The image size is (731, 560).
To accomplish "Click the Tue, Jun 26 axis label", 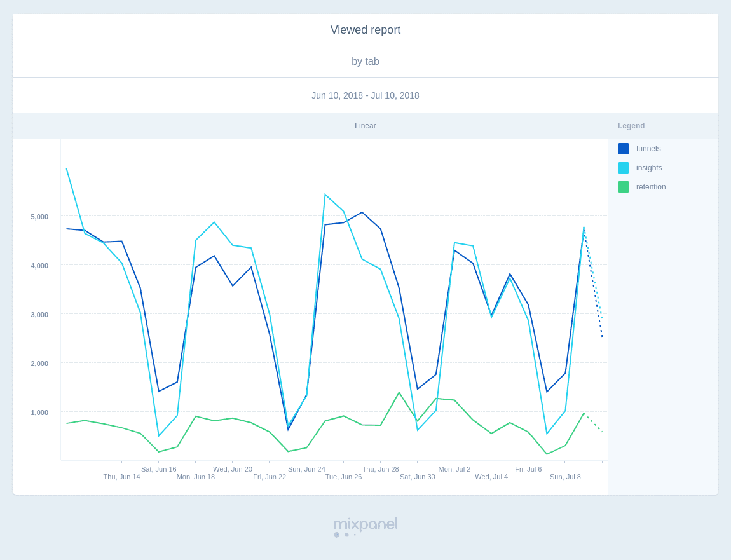I will tap(343, 477).
